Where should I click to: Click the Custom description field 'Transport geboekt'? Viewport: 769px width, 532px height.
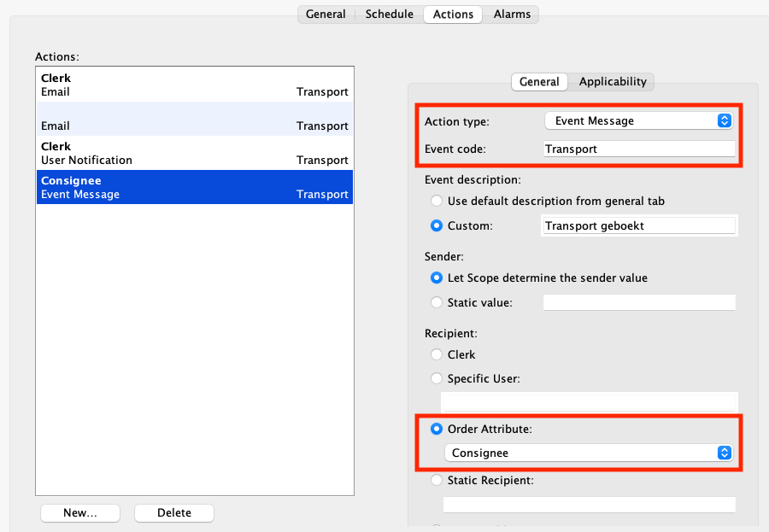(x=639, y=226)
